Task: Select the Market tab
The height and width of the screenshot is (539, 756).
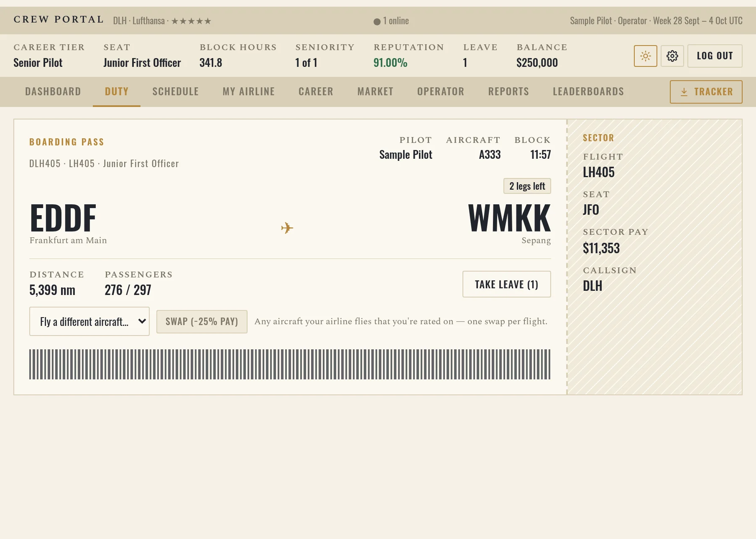Action: pos(375,92)
